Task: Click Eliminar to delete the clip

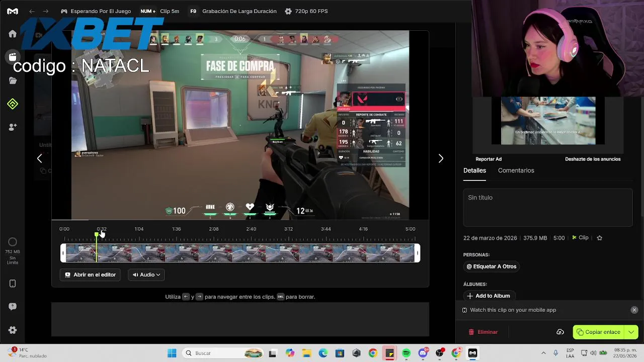Action: pos(483,332)
